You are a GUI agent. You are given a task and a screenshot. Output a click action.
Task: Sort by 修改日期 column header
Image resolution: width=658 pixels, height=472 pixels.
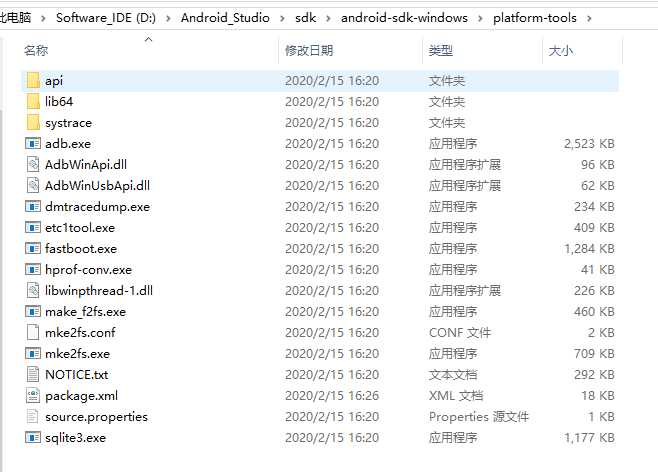point(309,51)
